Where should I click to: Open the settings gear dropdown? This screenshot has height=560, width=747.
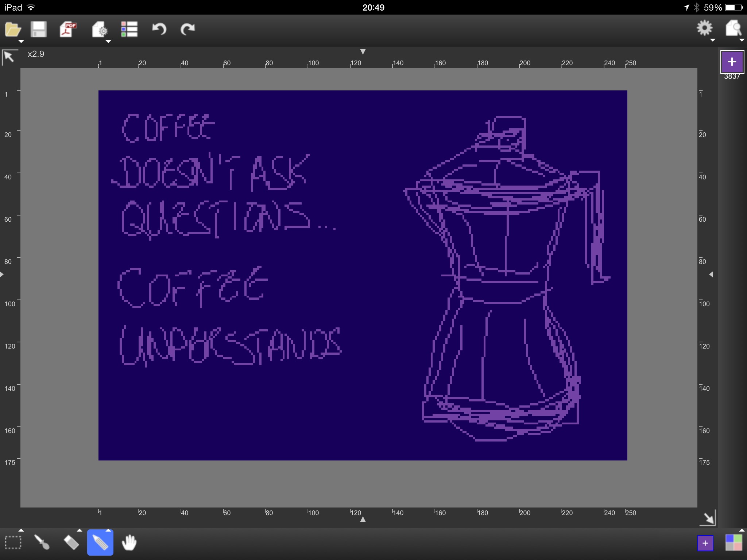pos(705,29)
